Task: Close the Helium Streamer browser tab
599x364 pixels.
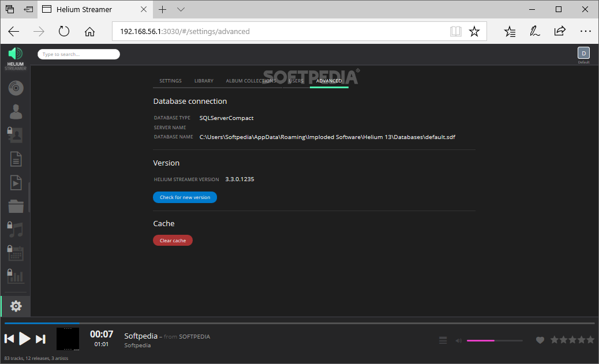Action: click(x=144, y=10)
